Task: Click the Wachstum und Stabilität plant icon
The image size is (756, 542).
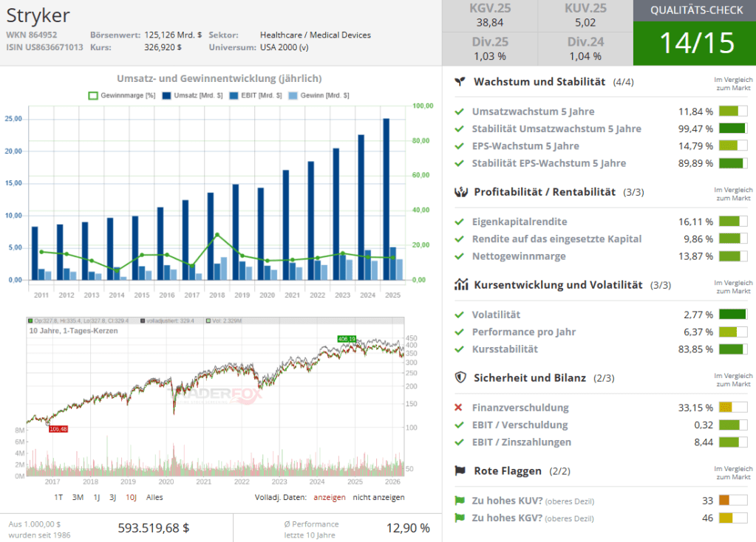Action: pyautogui.click(x=460, y=82)
